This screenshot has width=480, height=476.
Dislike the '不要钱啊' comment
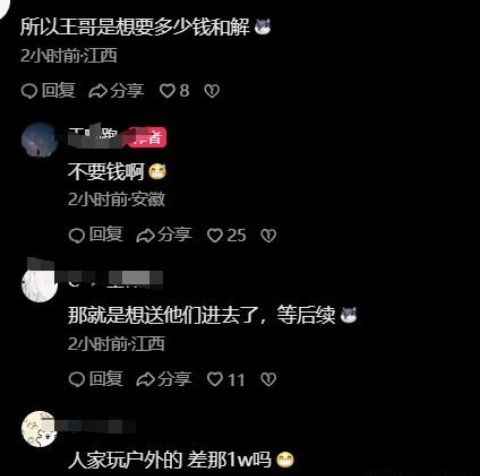tap(268, 235)
